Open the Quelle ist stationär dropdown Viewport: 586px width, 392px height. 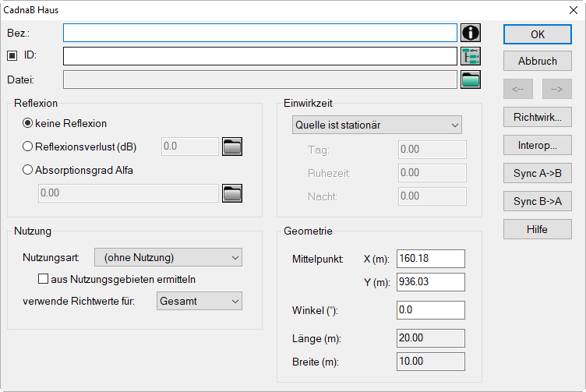coord(376,125)
